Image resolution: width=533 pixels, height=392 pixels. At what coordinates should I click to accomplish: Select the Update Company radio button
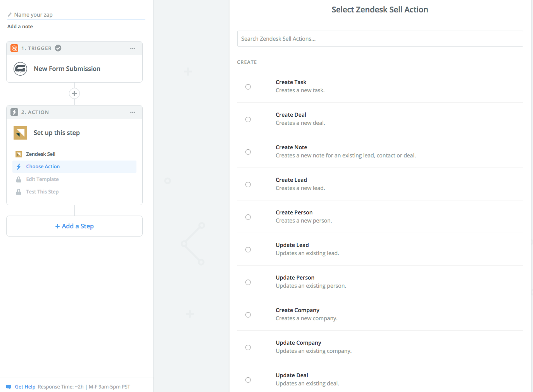(x=248, y=347)
